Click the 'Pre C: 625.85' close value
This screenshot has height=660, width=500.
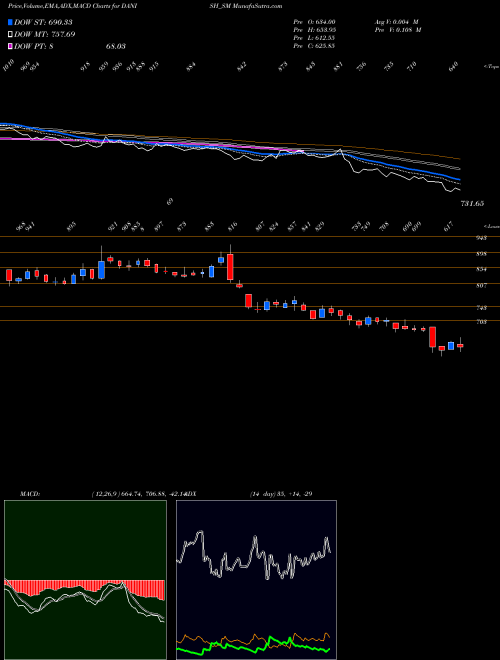(x=314, y=46)
